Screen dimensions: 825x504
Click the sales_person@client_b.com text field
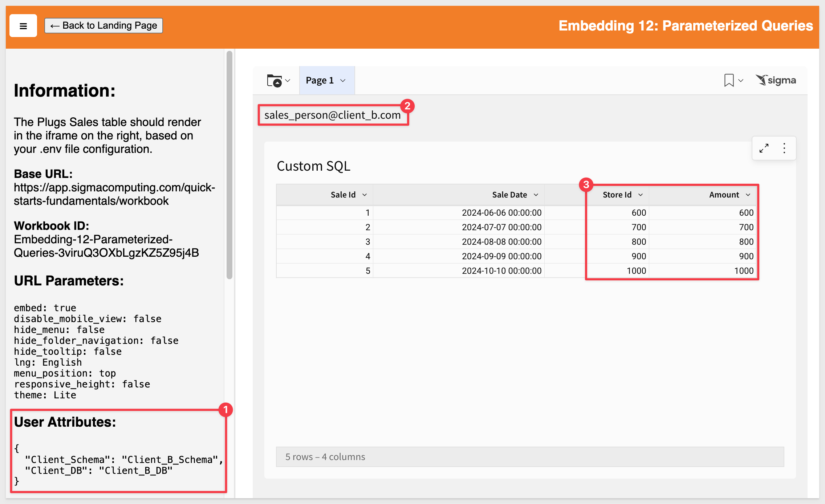point(333,115)
